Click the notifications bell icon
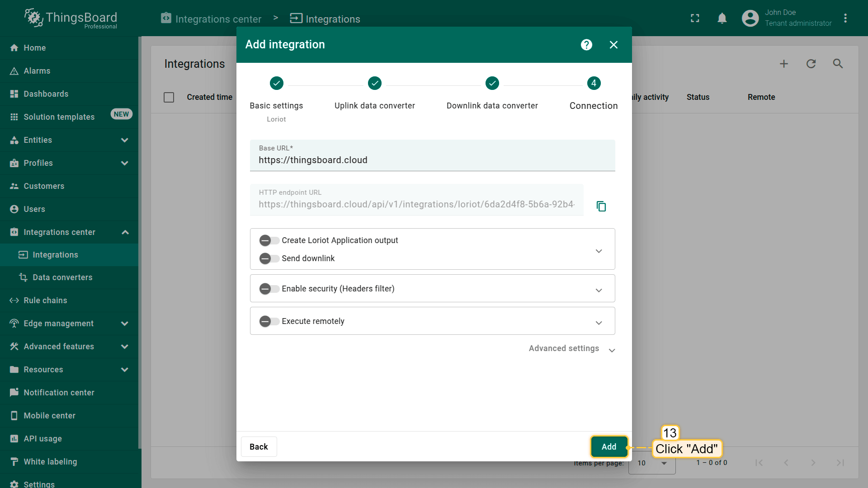 pyautogui.click(x=722, y=19)
